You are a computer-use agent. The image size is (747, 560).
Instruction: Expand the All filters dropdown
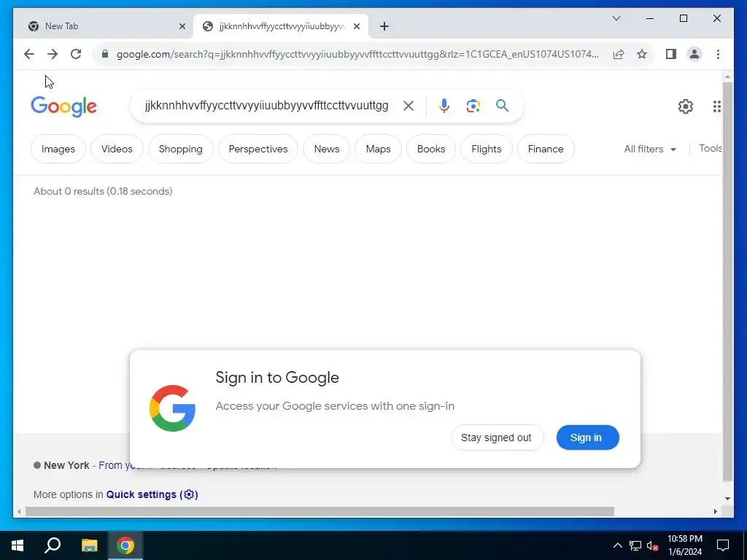[x=650, y=149]
